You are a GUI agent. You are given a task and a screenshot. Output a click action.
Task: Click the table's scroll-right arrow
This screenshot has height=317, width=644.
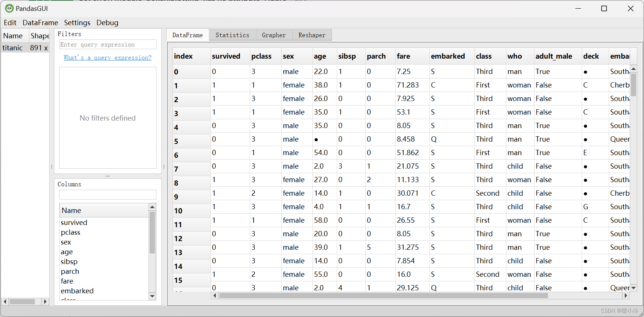click(x=626, y=296)
